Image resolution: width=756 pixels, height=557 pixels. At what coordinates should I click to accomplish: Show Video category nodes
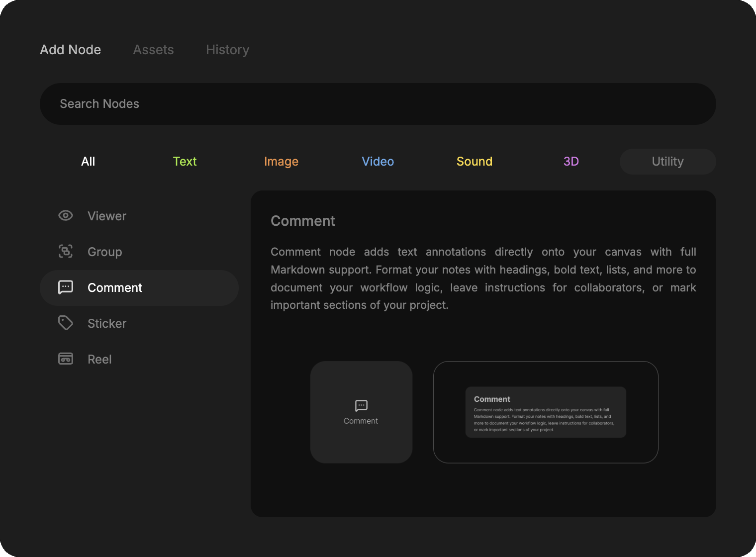[378, 162]
